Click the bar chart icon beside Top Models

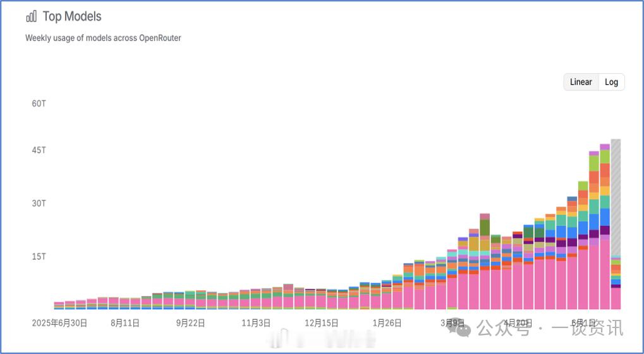coord(31,16)
